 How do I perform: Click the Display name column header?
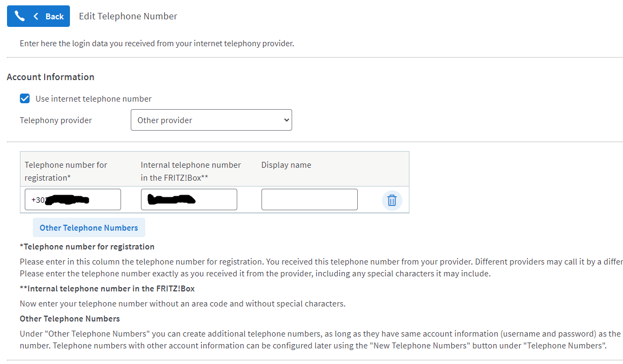tap(286, 165)
